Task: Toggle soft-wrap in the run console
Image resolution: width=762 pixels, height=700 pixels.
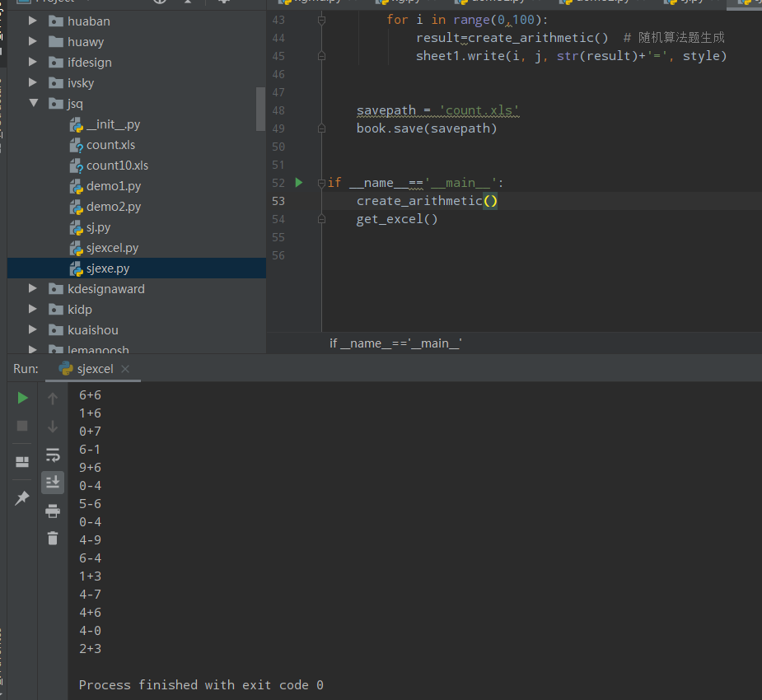Action: [53, 455]
